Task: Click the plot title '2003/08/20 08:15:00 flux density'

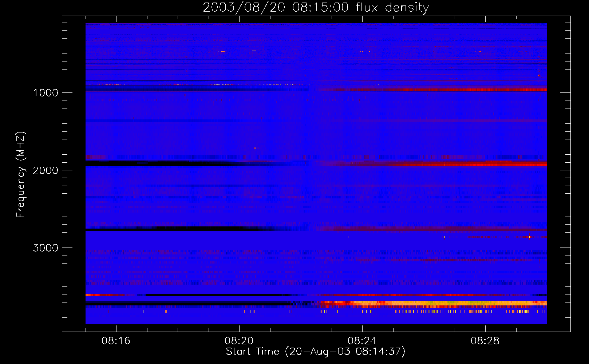Action: coord(316,8)
